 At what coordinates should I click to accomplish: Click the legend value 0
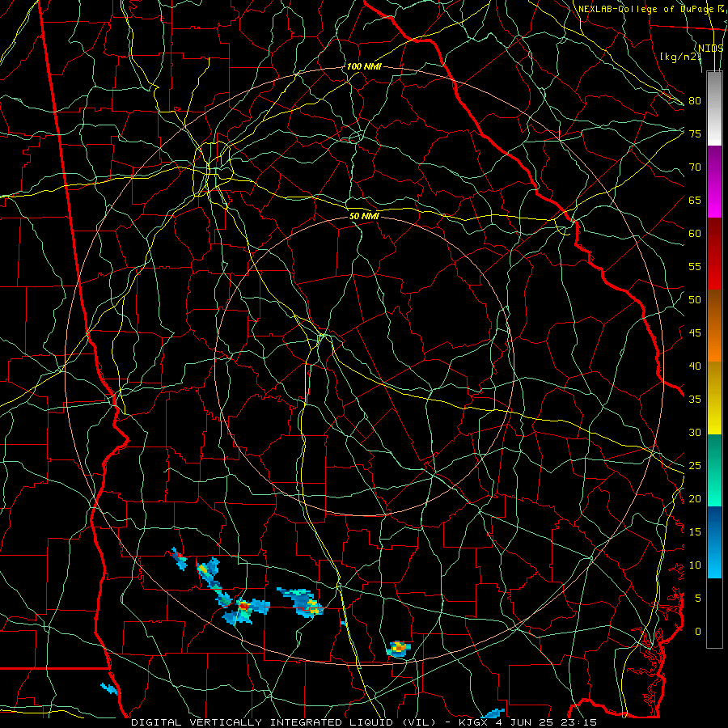697,632
